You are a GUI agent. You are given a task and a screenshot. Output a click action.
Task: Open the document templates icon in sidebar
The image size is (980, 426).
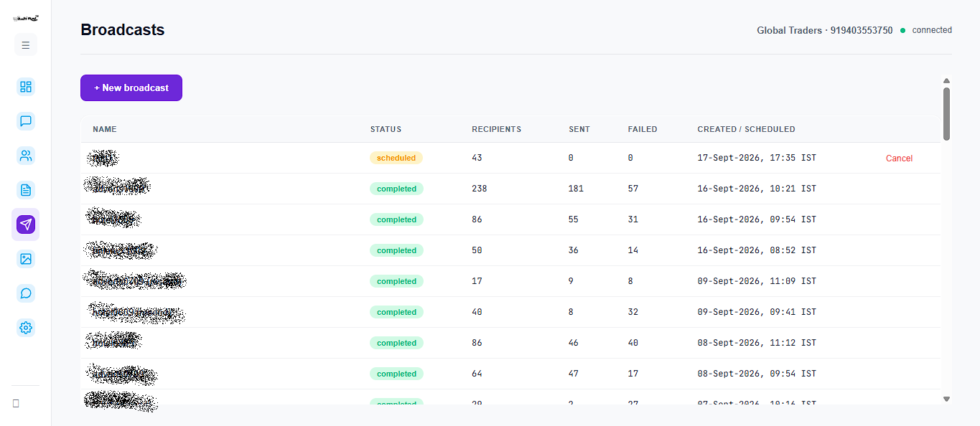pyautogui.click(x=26, y=190)
